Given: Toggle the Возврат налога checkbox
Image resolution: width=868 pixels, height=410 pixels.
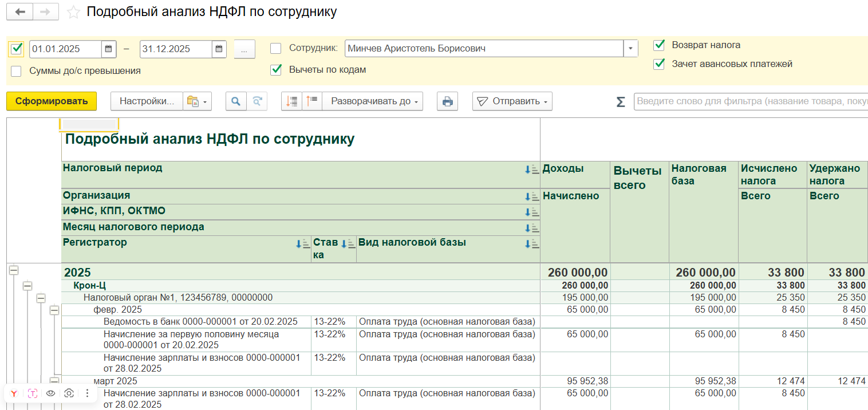Looking at the screenshot, I should pyautogui.click(x=659, y=45).
